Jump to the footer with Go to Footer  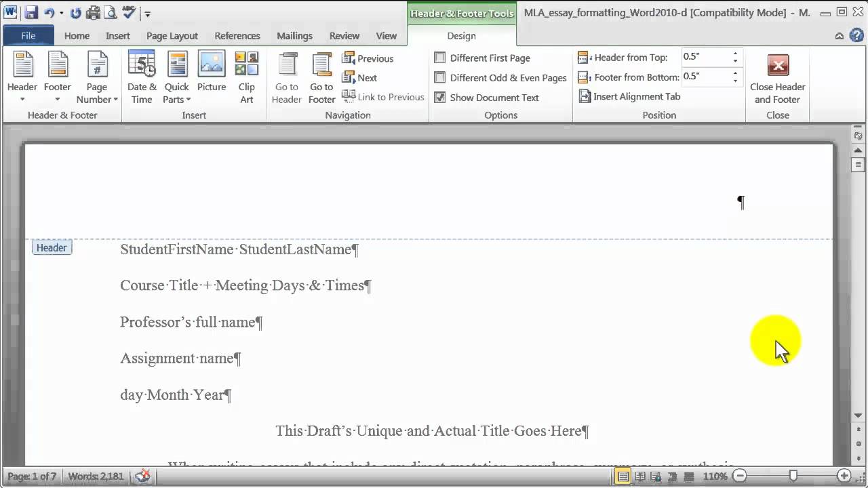coord(322,78)
